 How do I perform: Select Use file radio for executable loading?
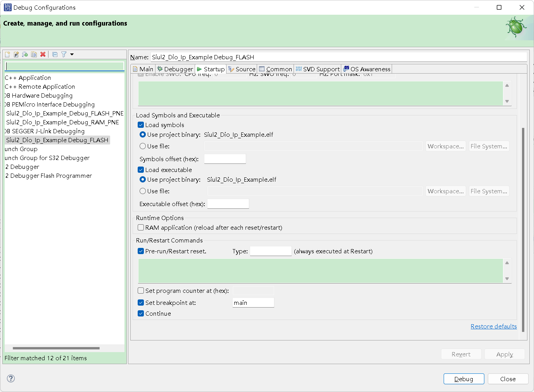coord(143,191)
